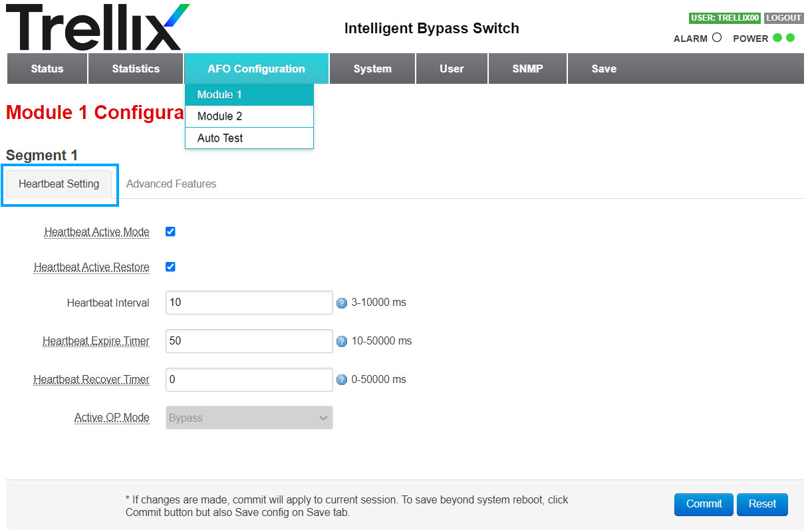Click the USER: TRELLIX00 badge
808x532 pixels.
tap(725, 18)
